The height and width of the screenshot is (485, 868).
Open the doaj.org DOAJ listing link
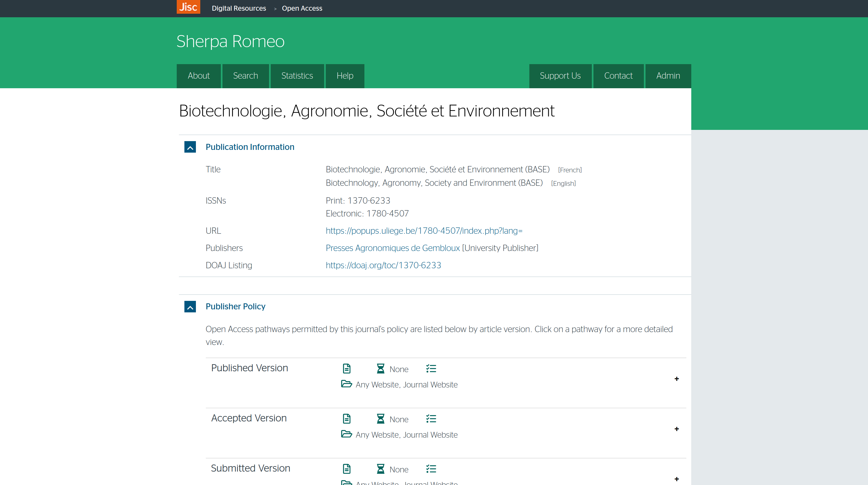tap(383, 265)
